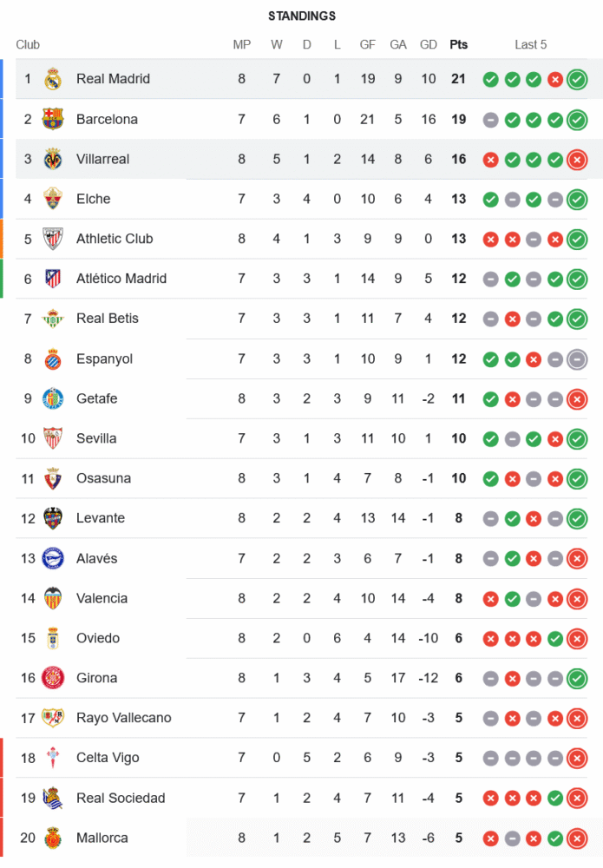603x868 pixels.
Task: Click the Valencia club crest
Action: pyautogui.click(x=53, y=598)
